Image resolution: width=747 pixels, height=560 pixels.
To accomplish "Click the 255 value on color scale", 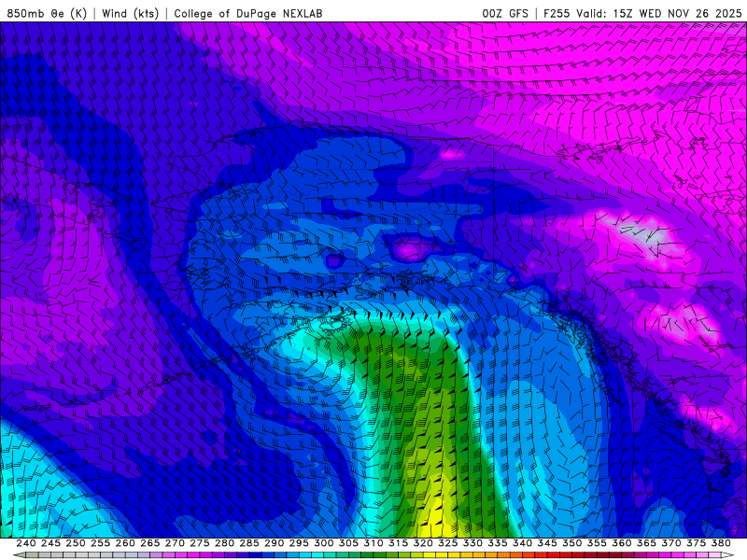I will [x=100, y=543].
